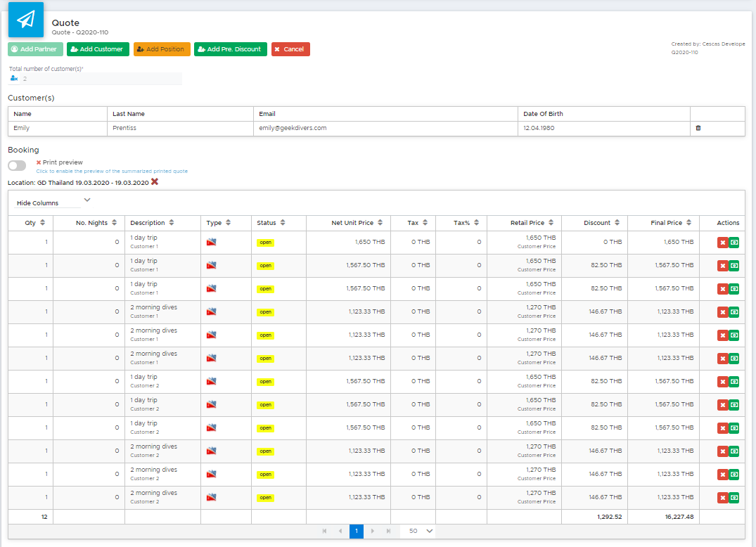Screen dimensions: 756x547
Task: Sort by Retail Price sort icon
Action: (x=551, y=223)
